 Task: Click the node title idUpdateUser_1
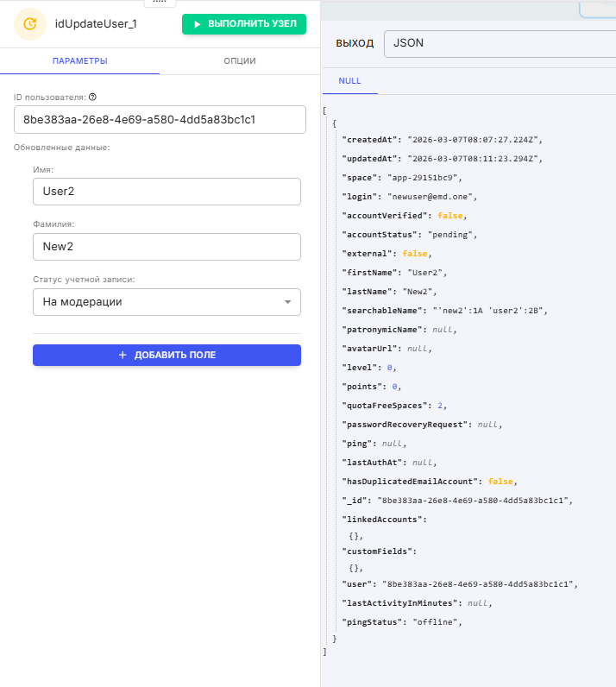point(96,24)
